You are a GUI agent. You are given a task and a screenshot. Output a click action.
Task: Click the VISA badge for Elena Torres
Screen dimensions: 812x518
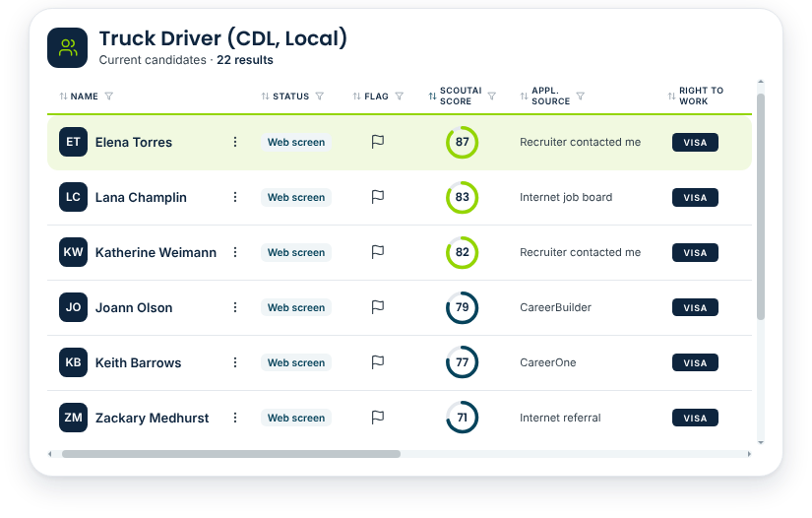tap(695, 143)
